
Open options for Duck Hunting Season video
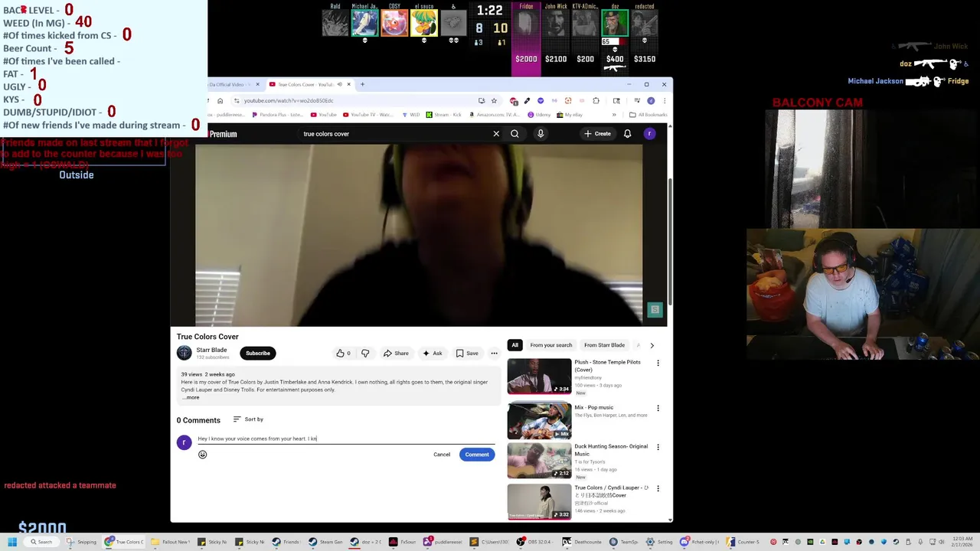tap(658, 447)
